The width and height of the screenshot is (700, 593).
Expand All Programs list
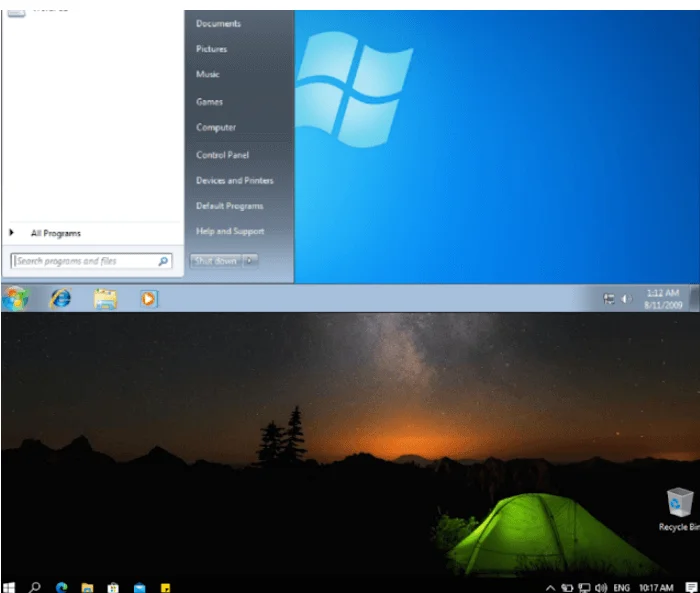point(56,233)
